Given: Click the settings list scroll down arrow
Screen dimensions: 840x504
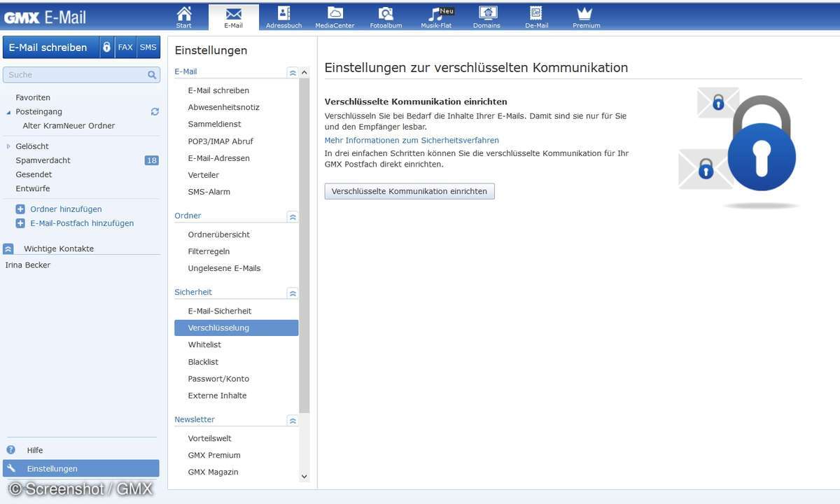Looking at the screenshot, I should [304, 476].
